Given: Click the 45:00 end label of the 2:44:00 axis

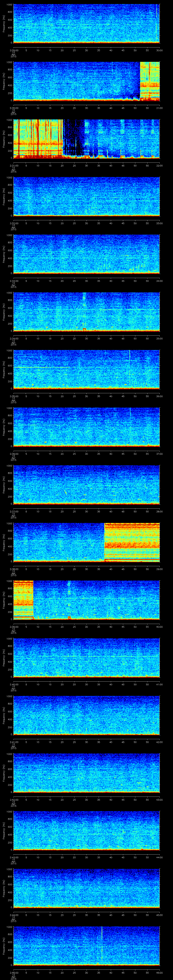Looking at the screenshot, I should pyautogui.click(x=160, y=915).
